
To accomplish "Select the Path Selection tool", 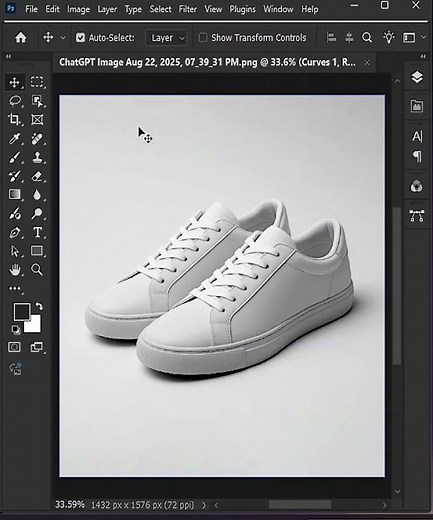I will click(14, 251).
